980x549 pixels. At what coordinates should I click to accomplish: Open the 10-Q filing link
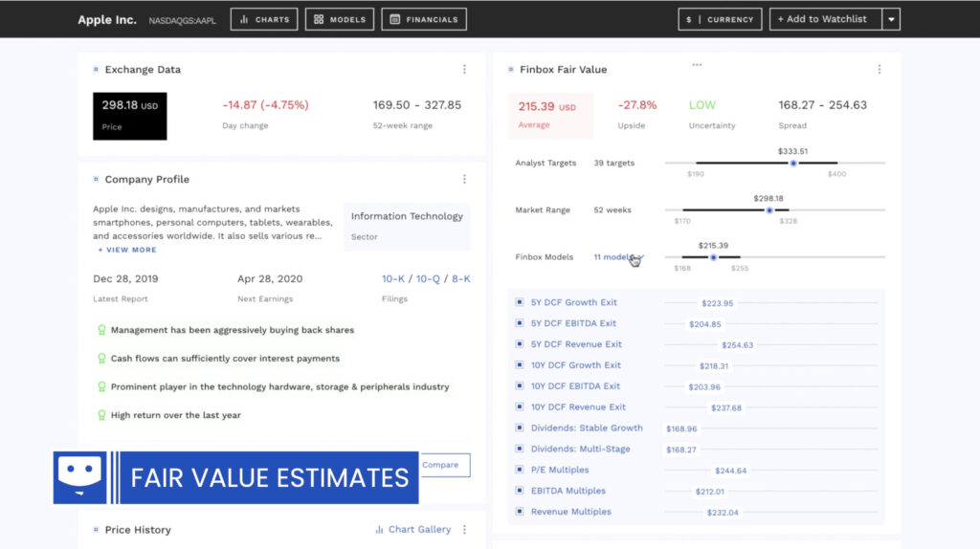428,278
